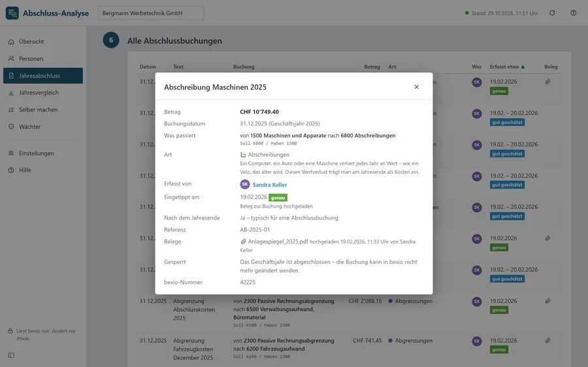
Task: Click the CHF 10'749.40 amount in dialog
Action: tap(259, 112)
